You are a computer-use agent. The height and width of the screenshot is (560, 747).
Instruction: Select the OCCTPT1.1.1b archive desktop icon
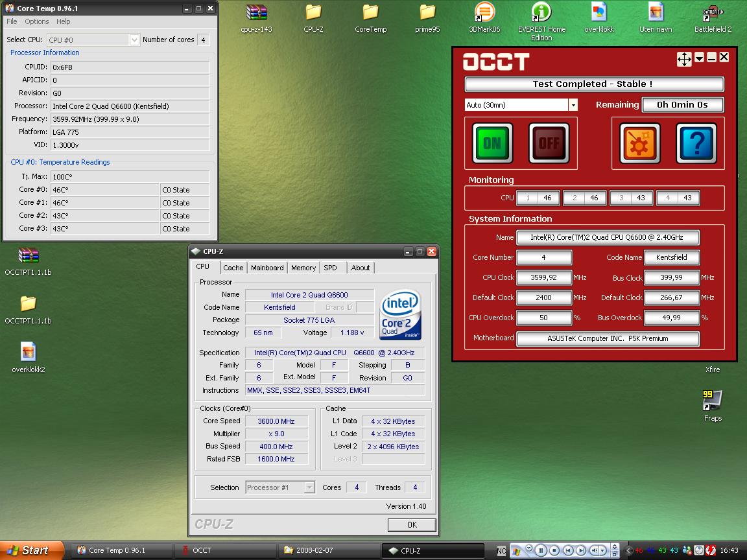[28, 262]
